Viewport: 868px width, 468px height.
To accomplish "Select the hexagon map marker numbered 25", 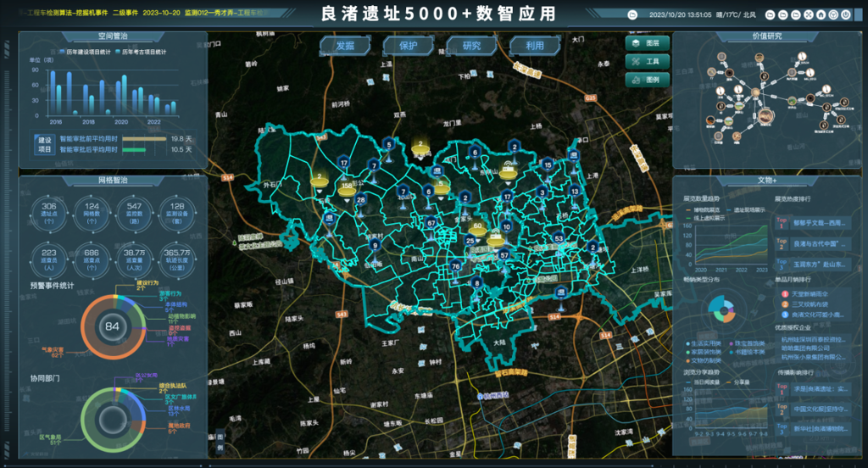I will 470,241.
